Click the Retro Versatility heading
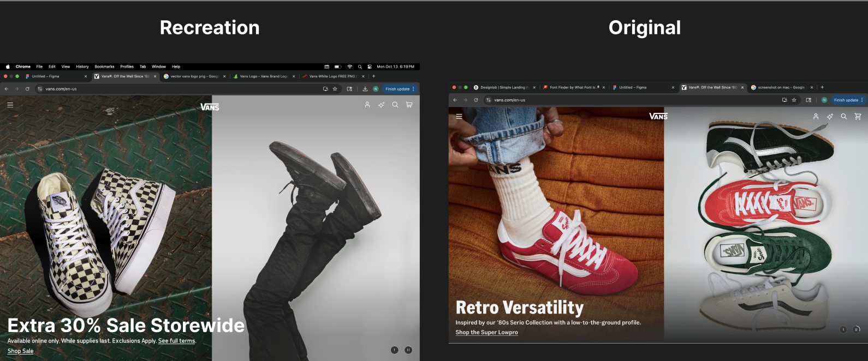Image resolution: width=868 pixels, height=361 pixels. [520, 308]
